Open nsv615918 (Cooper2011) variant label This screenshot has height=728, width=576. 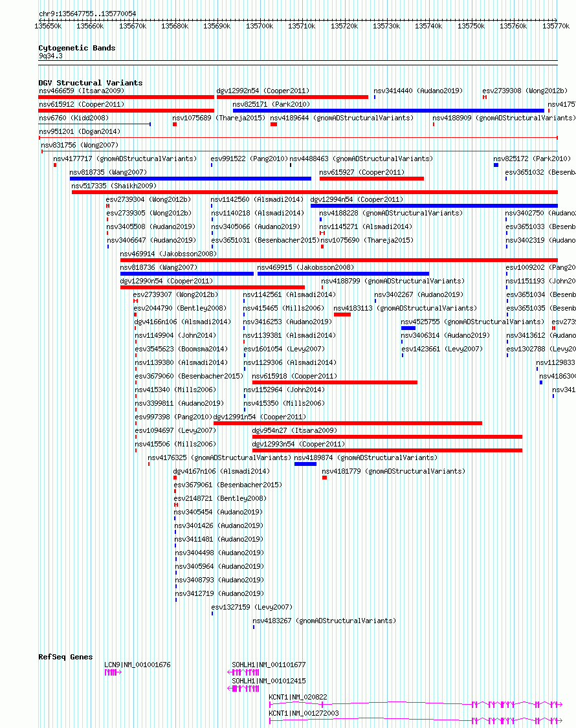point(294,376)
